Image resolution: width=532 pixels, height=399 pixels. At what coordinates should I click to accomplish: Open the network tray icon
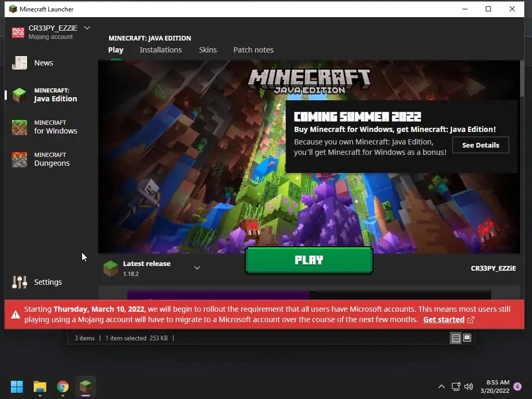[456, 387]
